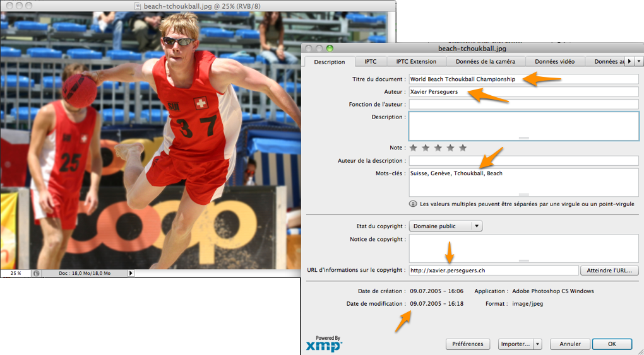Viewport: 644px width, 355px height.
Task: Click in the Titre du document field
Action: [523, 79]
